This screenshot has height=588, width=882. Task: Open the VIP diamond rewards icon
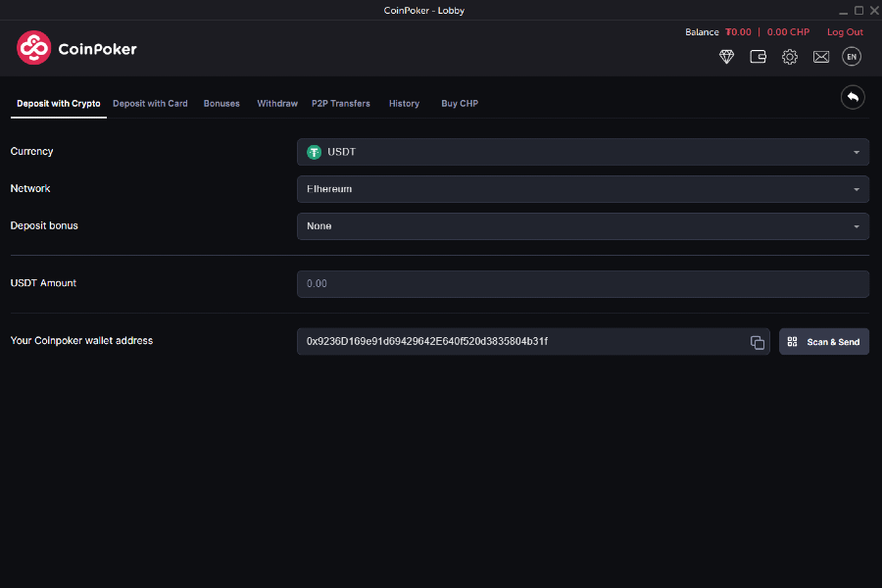(x=726, y=57)
